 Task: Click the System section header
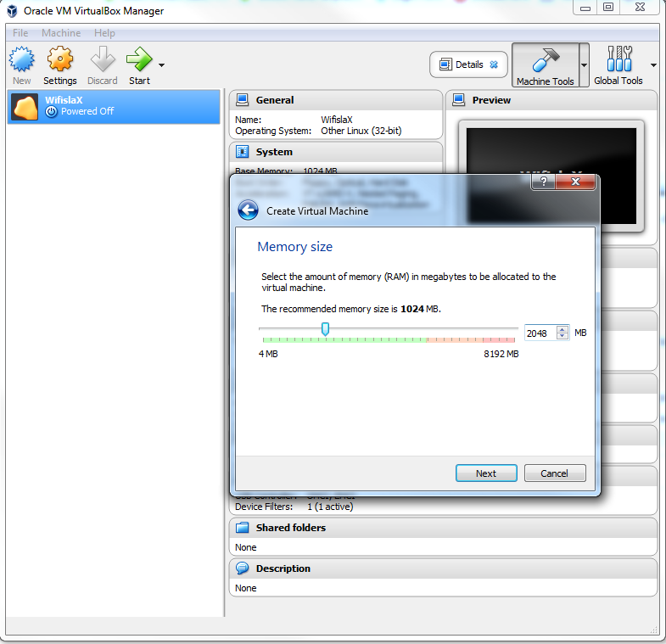pyautogui.click(x=336, y=152)
